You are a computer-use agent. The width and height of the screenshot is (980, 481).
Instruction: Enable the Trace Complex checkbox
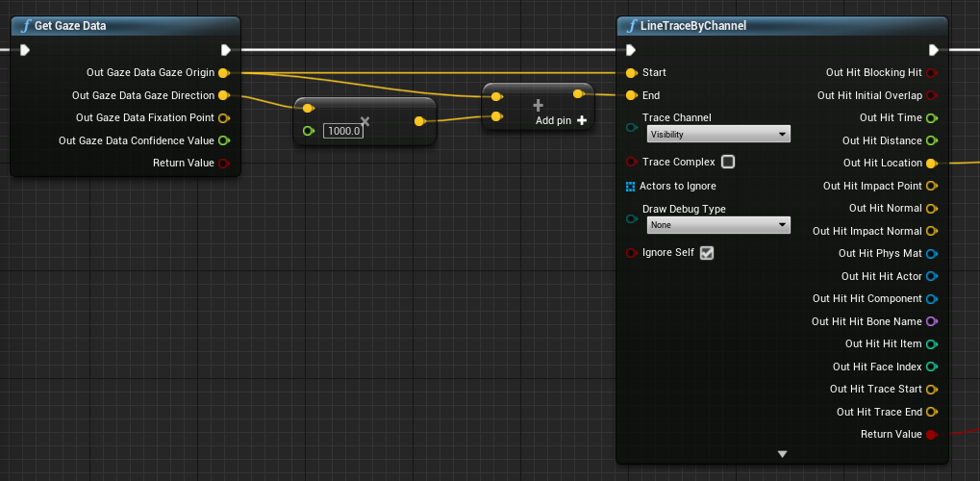tap(727, 162)
